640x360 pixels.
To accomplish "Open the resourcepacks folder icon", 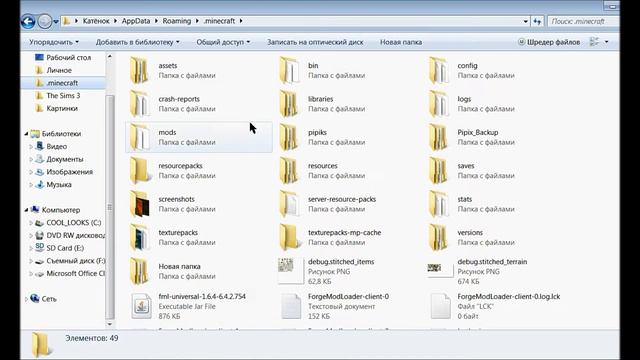I will click(x=140, y=171).
